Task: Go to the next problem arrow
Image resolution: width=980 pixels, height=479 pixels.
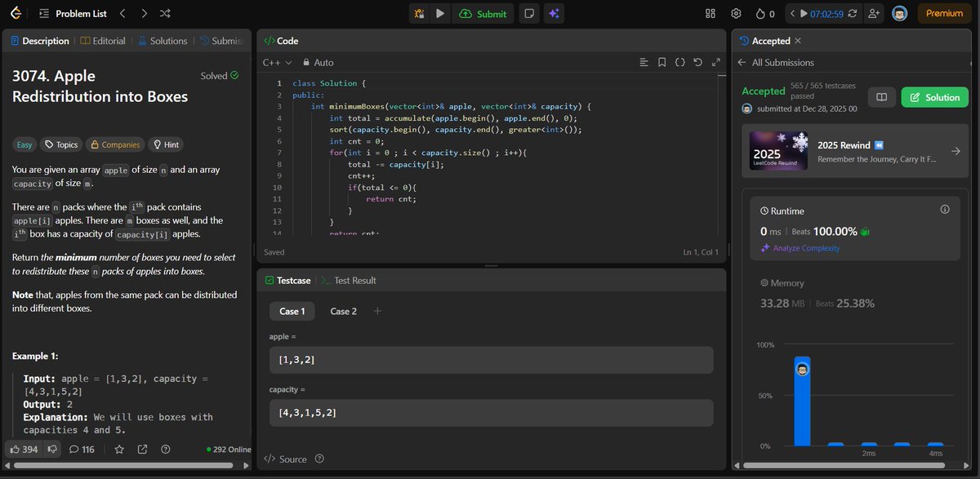Action: coord(144,14)
